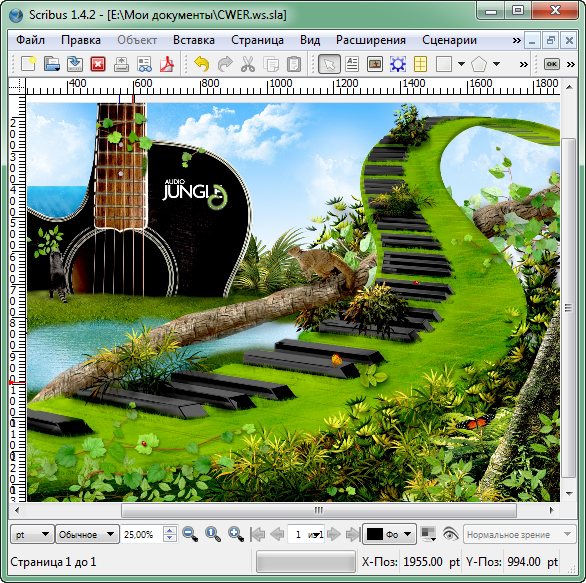Screen dimensions: 586x583
Task: Open polygon tool dropdown arrow
Action: (x=496, y=64)
